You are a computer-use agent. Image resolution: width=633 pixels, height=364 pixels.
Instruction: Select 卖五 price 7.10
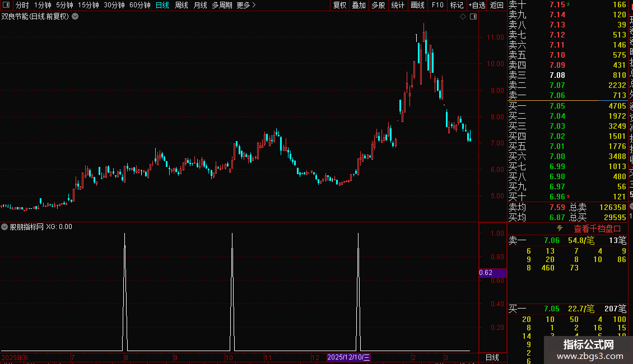point(557,55)
